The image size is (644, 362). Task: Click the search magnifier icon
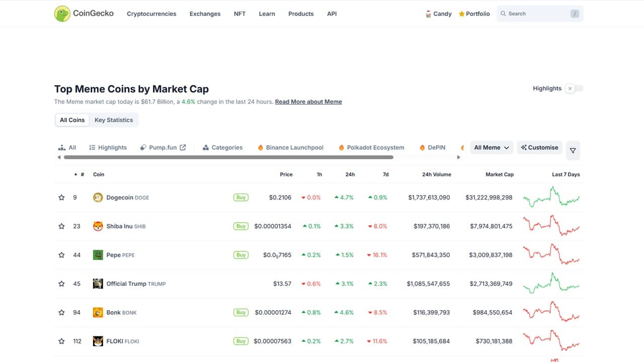503,14
